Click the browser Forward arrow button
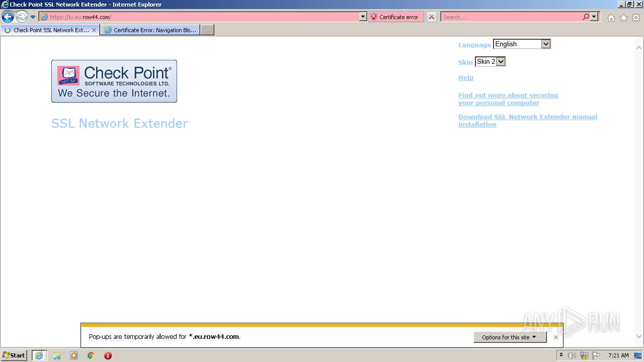644x362 pixels. click(22, 17)
